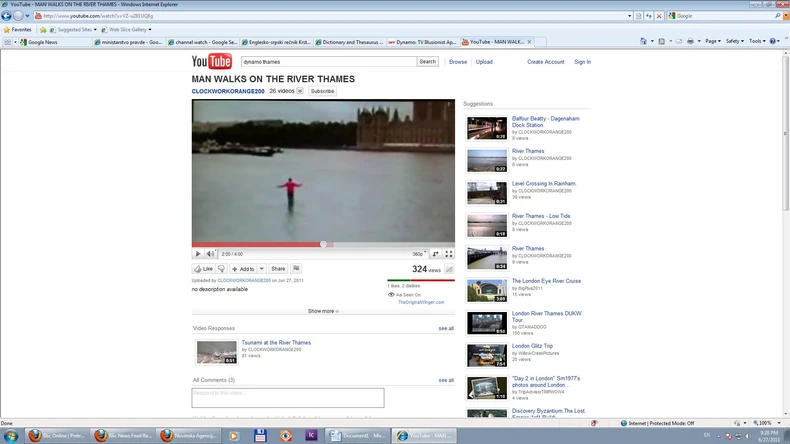Image resolution: width=790 pixels, height=444 pixels.
Task: Click the Share button
Action: (278, 269)
